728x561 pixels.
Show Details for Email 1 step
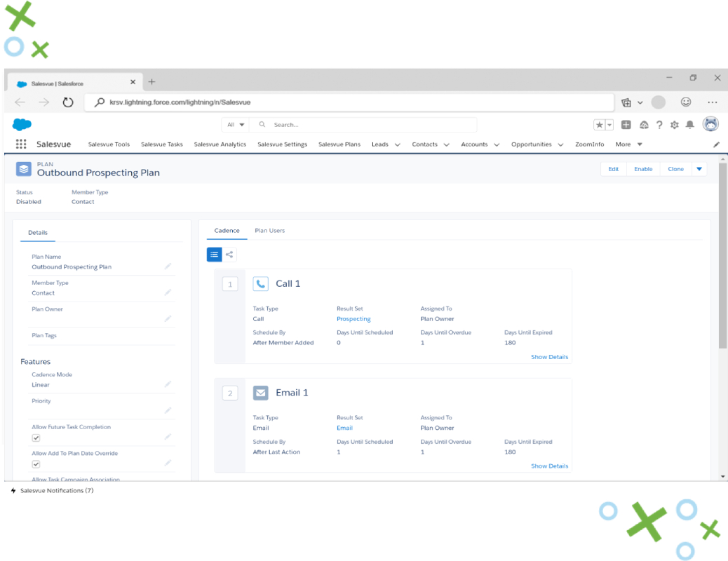point(549,466)
